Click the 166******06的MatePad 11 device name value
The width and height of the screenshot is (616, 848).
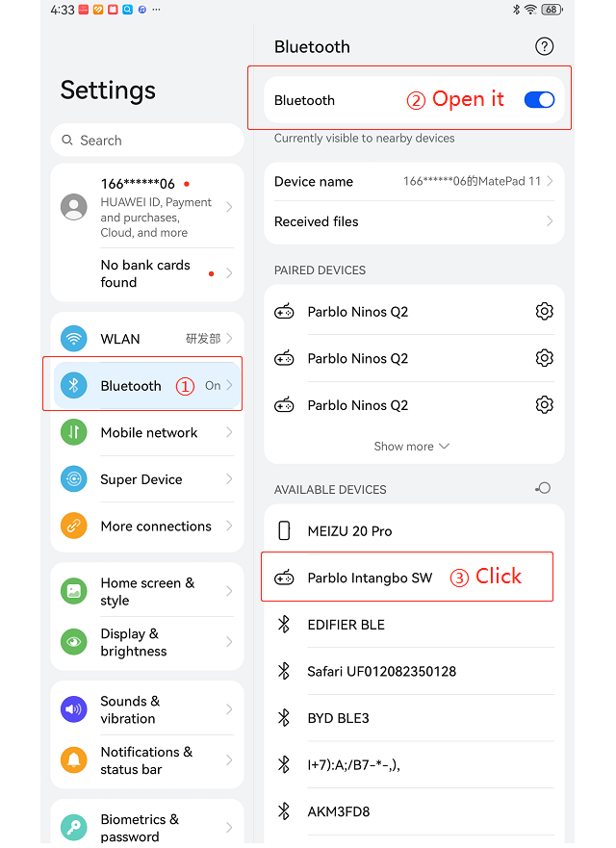[x=472, y=181]
